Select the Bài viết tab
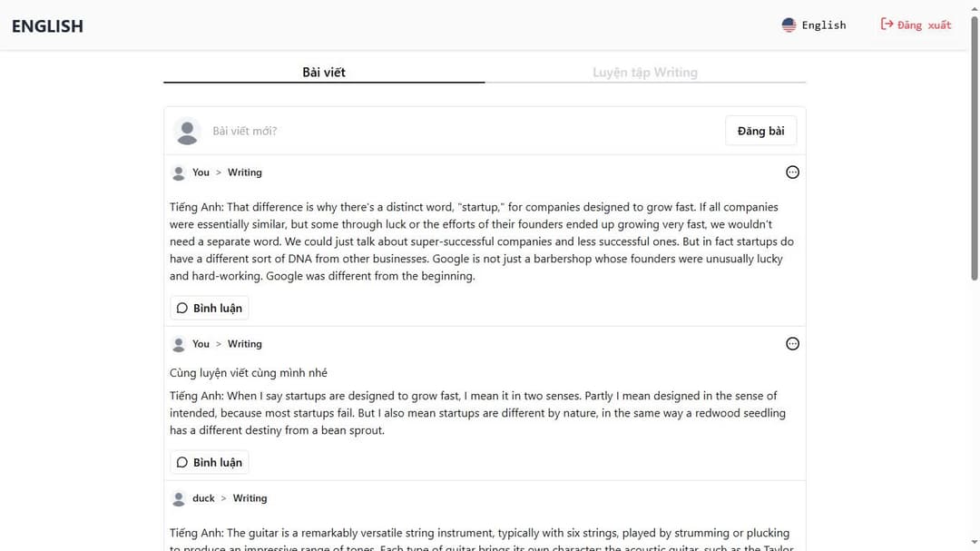980x551 pixels. pos(323,72)
